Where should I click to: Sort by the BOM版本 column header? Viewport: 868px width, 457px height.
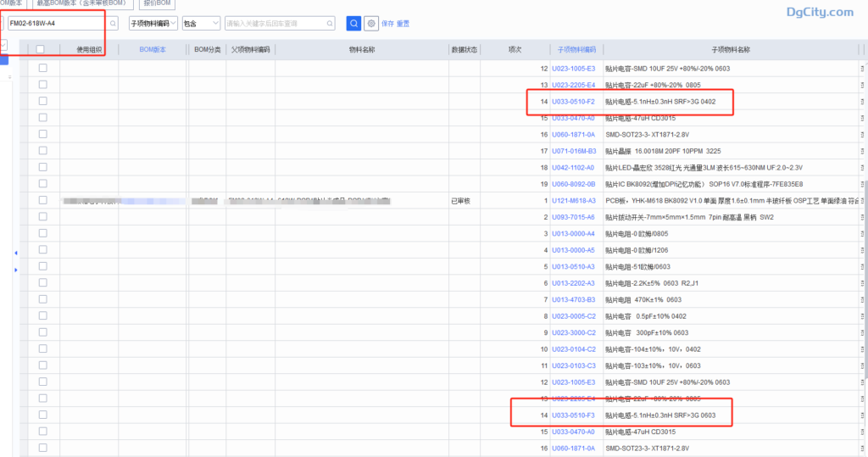click(x=153, y=50)
